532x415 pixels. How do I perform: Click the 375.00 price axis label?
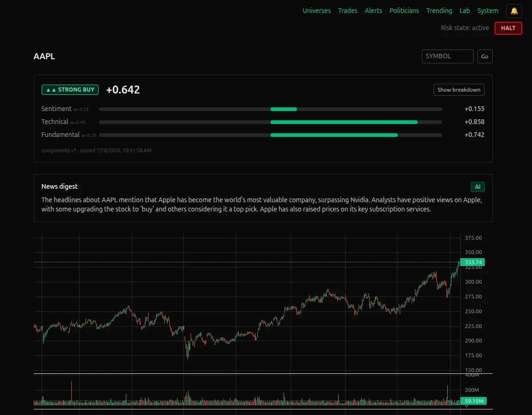(x=473, y=238)
